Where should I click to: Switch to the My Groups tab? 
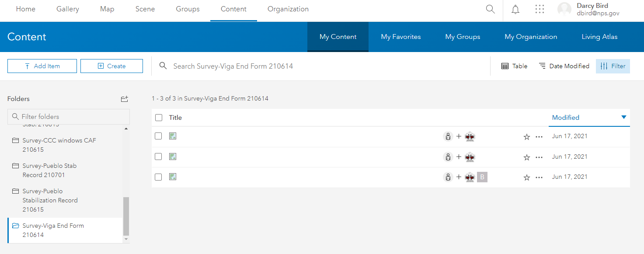[x=463, y=37]
